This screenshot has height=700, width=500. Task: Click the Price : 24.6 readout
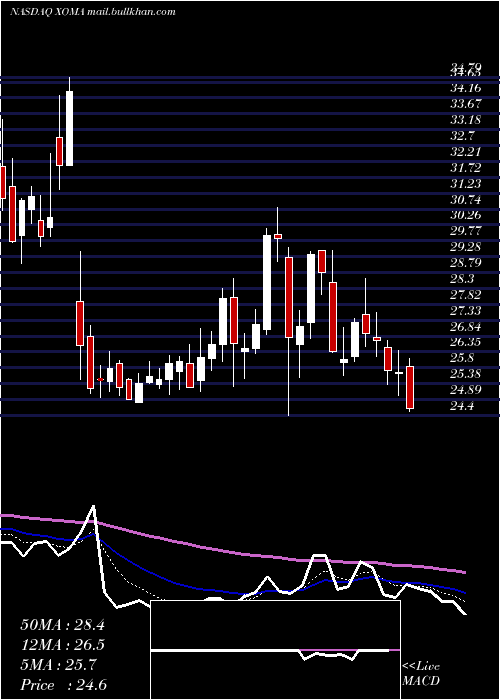(x=63, y=685)
